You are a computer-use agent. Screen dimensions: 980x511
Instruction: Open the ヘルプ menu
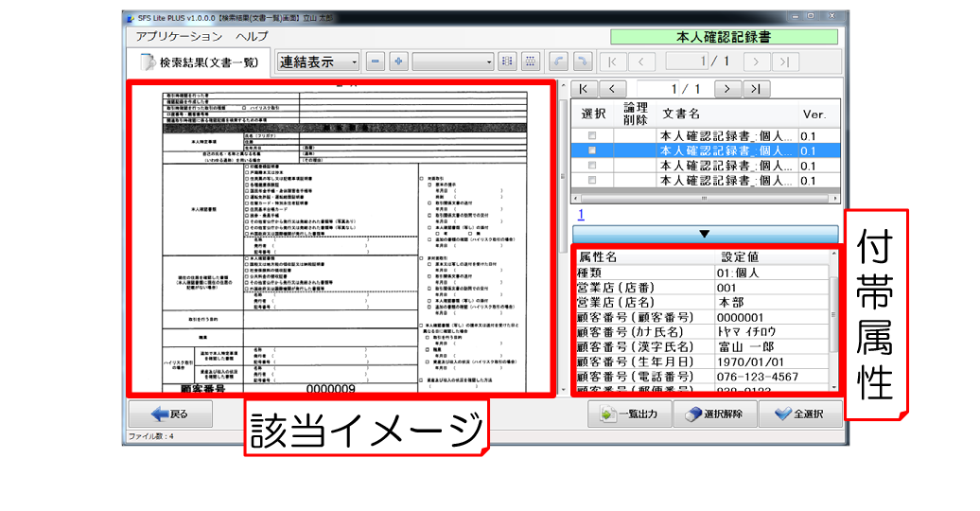(x=252, y=36)
